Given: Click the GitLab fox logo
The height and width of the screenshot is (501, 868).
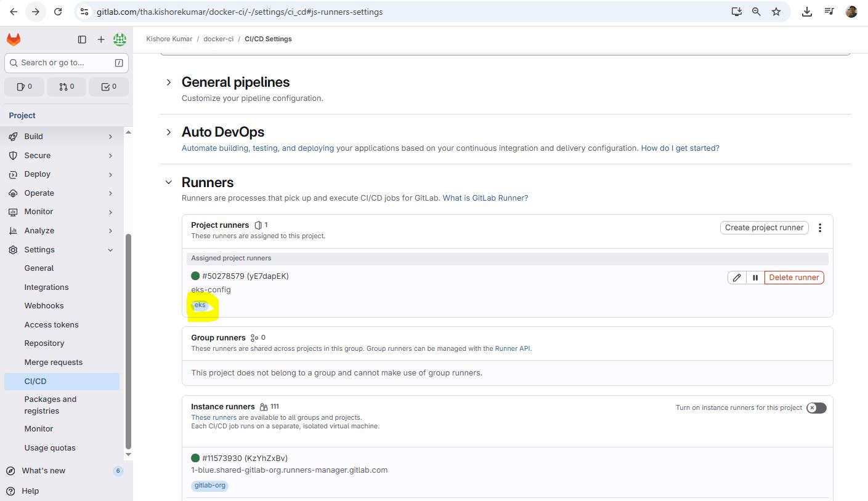Looking at the screenshot, I should pos(14,39).
